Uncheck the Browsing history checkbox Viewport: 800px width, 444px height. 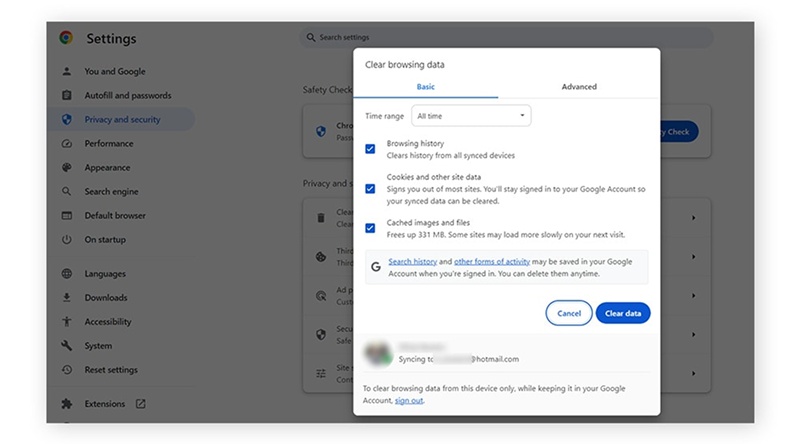370,149
